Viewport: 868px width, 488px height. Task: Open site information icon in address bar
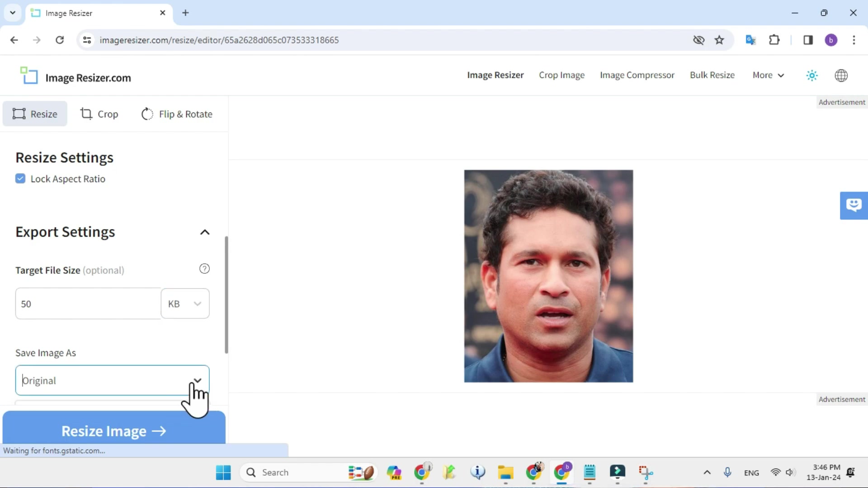pyautogui.click(x=87, y=40)
